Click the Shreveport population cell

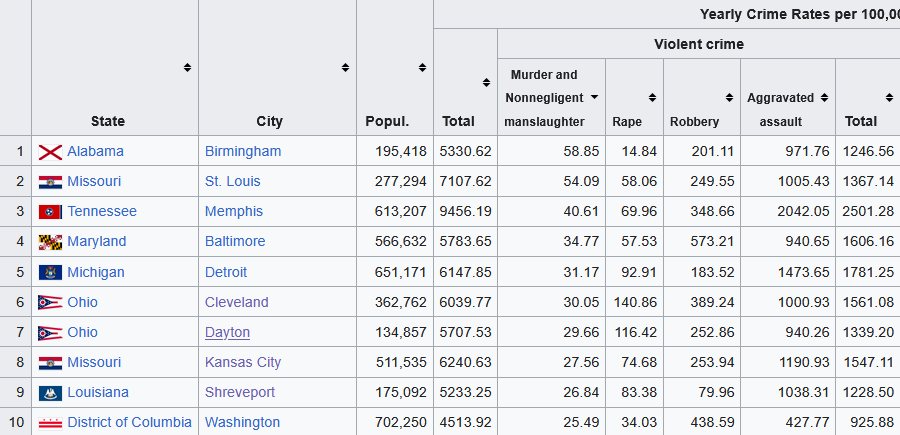(398, 392)
